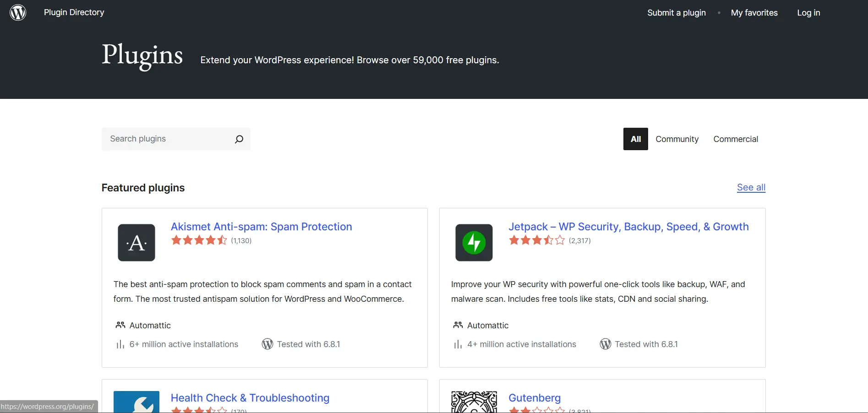The image size is (868, 413).
Task: Click the large Plugins heading
Action: [142, 56]
